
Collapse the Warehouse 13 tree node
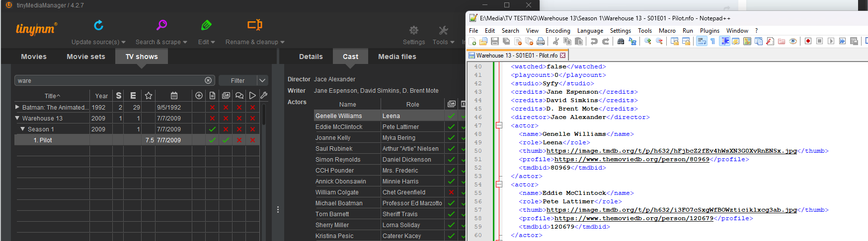tap(17, 118)
